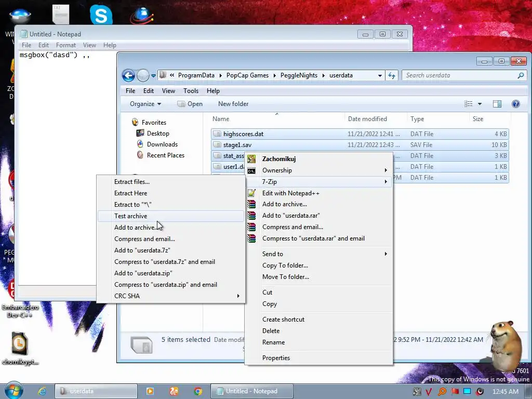Sort by the Size column header
This screenshot has width=532, height=399.
click(x=489, y=119)
